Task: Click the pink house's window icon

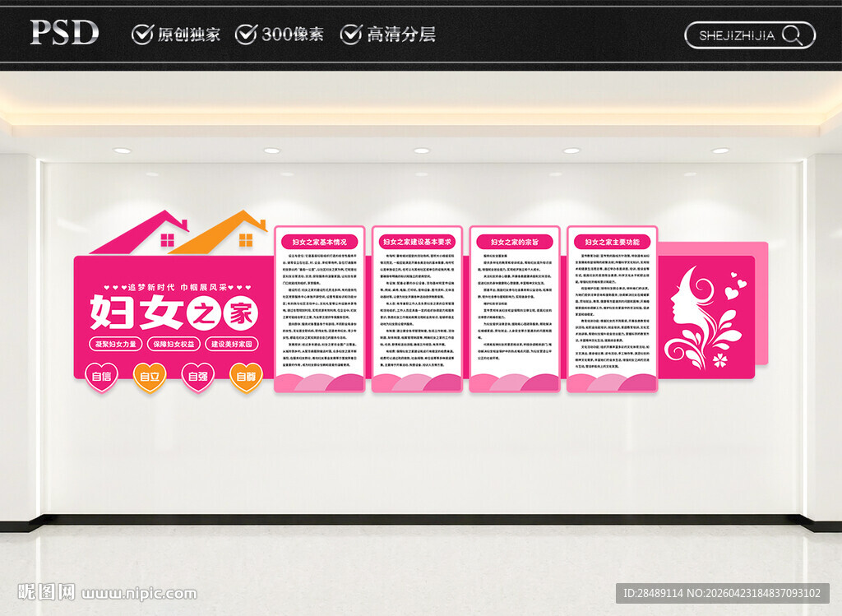Action: point(168,240)
